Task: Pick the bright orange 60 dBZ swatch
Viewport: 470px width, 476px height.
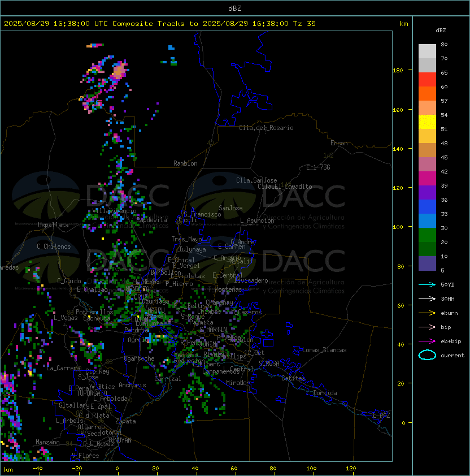Action: pos(427,93)
